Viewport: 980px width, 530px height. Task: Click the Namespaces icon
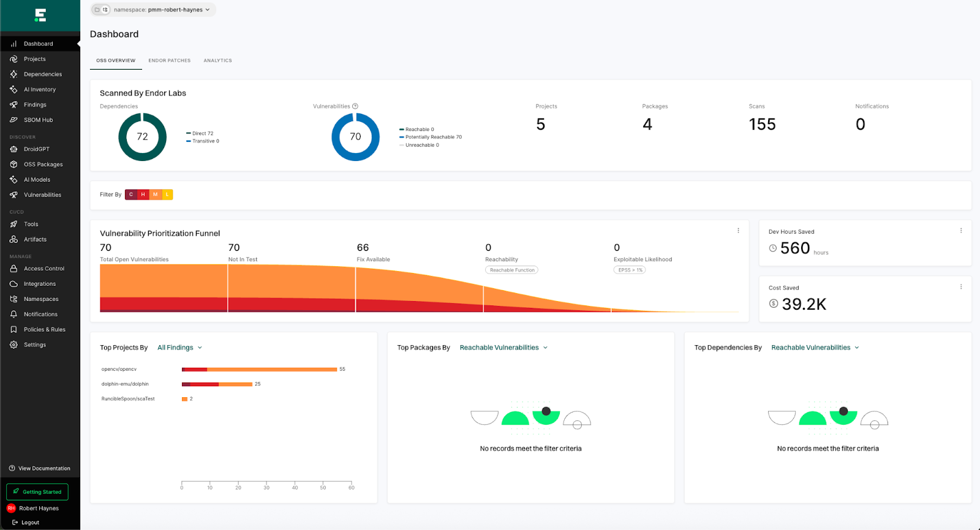(13, 299)
